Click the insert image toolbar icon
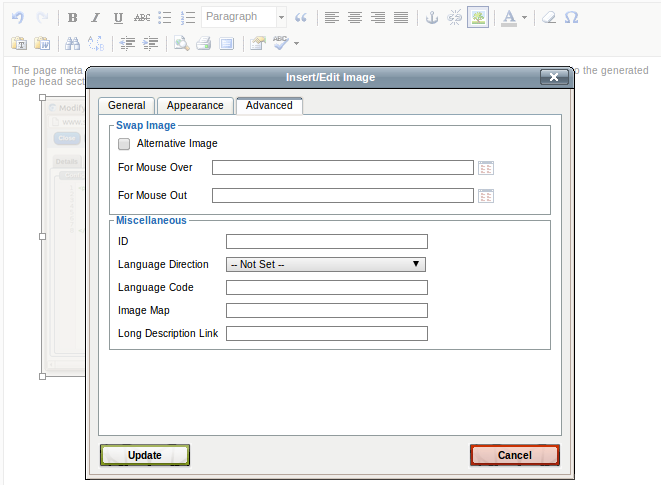Screen dimensions: 661x485 (478, 18)
